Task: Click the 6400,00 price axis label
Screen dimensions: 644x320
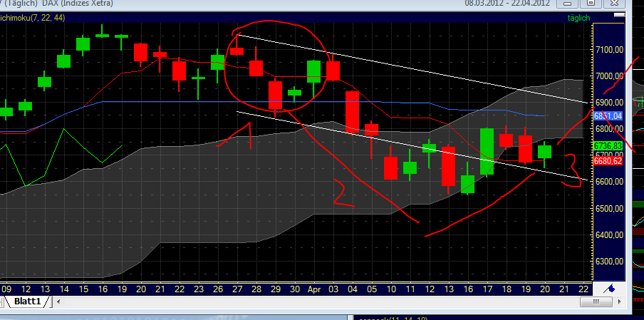Action: pyautogui.click(x=609, y=234)
